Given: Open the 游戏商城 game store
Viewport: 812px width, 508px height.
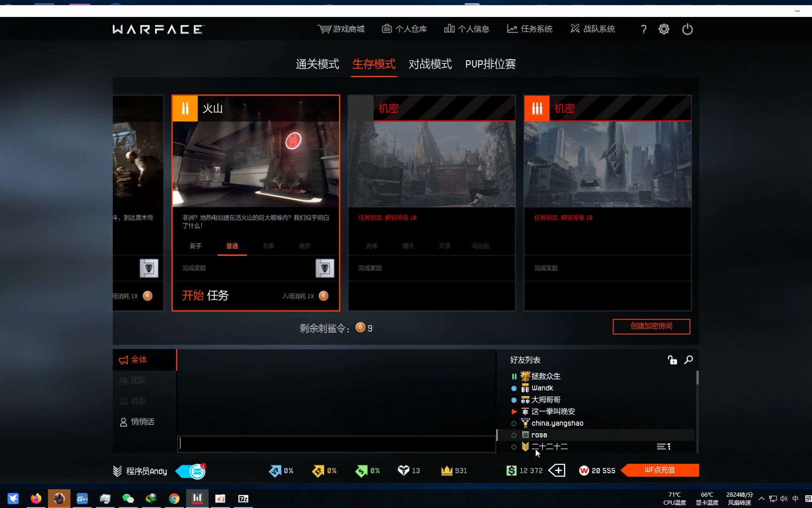Looking at the screenshot, I should click(x=341, y=29).
